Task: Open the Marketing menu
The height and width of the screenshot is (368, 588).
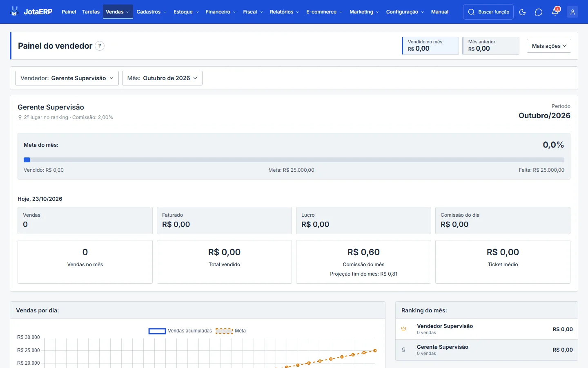Action: [x=364, y=12]
